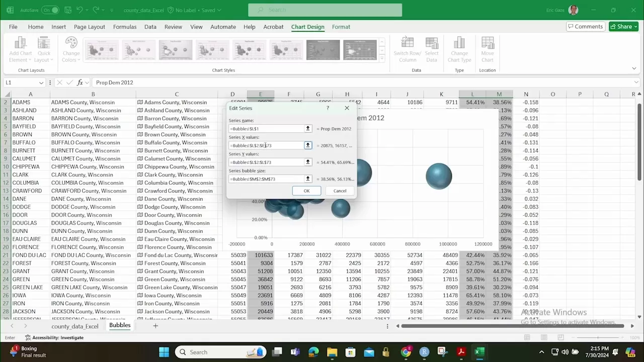
Task: Open the Quick Layout icon
Action: (43, 48)
